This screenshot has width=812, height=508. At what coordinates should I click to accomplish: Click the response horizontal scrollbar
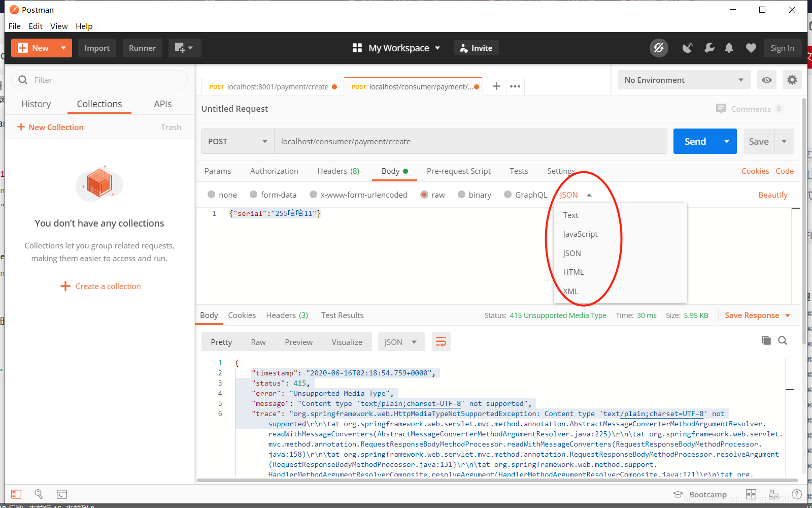click(497, 480)
